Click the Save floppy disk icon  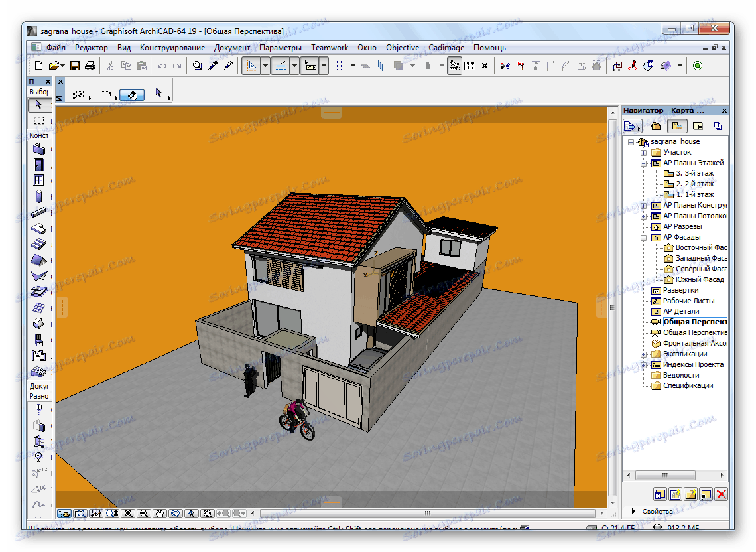click(75, 66)
